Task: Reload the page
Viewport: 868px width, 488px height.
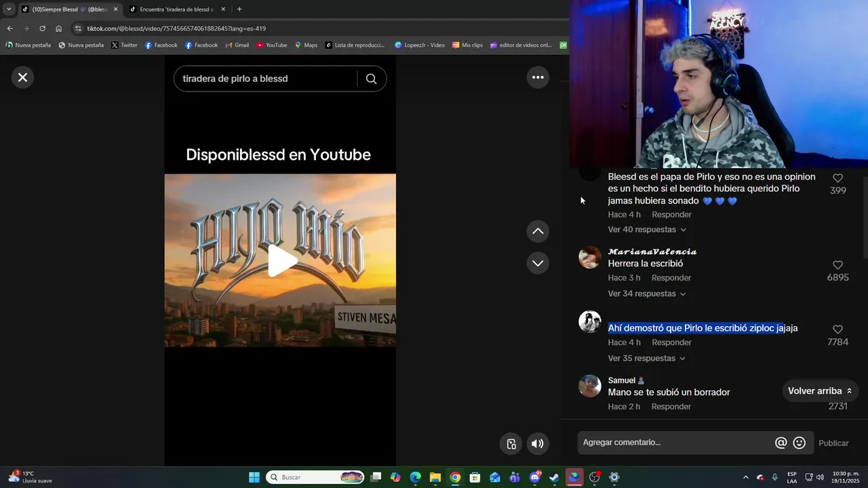Action: pyautogui.click(x=42, y=28)
